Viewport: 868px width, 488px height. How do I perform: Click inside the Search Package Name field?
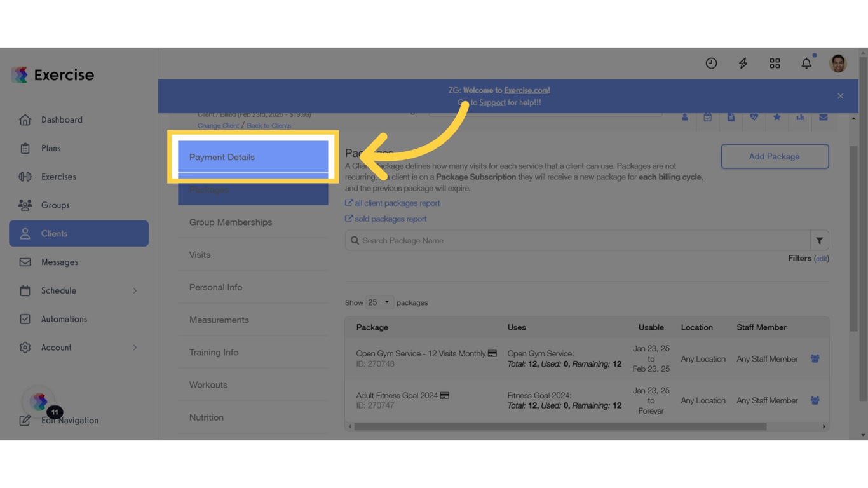[x=572, y=240]
